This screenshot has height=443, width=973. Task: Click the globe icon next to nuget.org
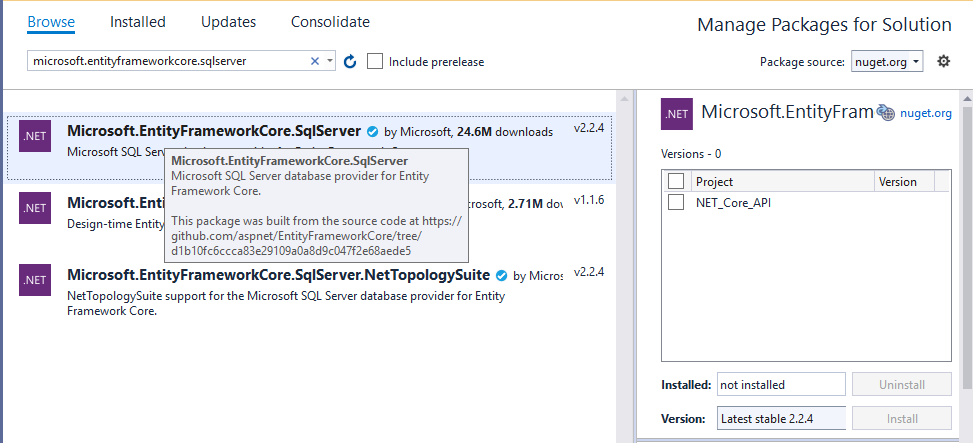coord(886,113)
